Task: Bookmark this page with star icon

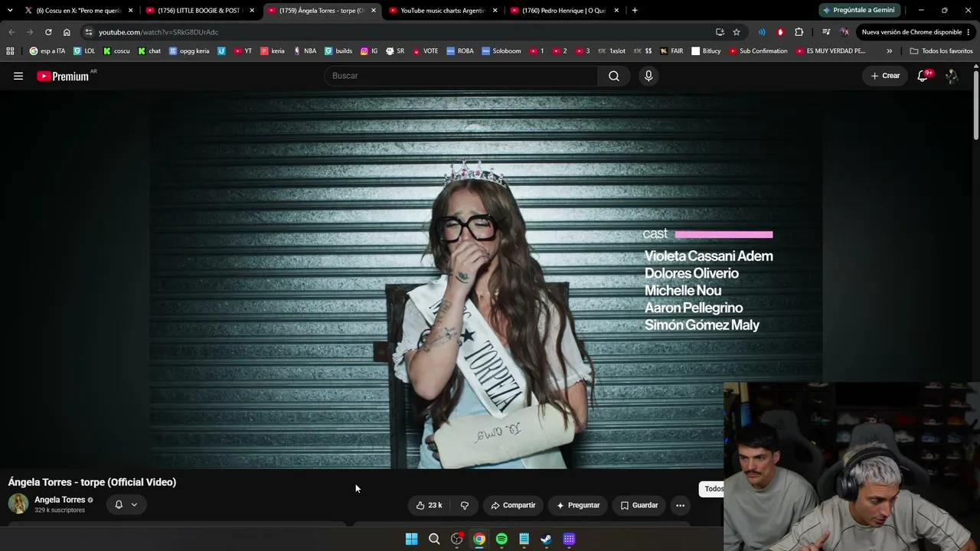Action: (x=737, y=32)
